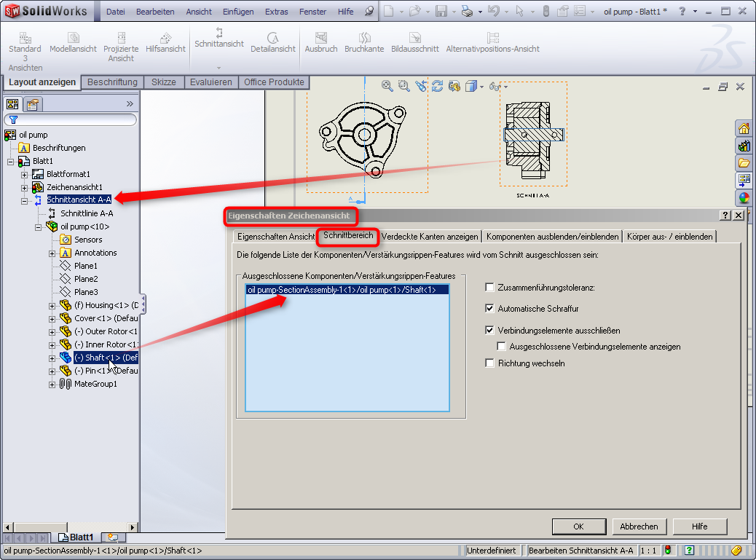This screenshot has width=756, height=560.
Task: Click the dialog help question mark button
Action: click(725, 216)
